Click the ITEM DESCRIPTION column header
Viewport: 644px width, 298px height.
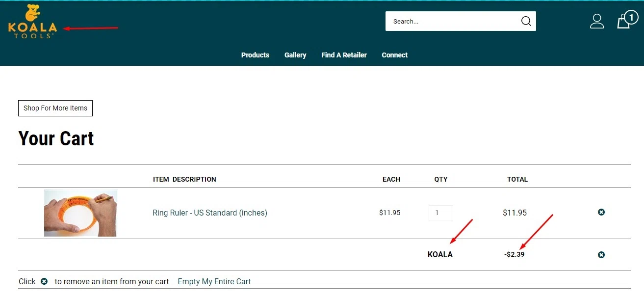(x=184, y=179)
